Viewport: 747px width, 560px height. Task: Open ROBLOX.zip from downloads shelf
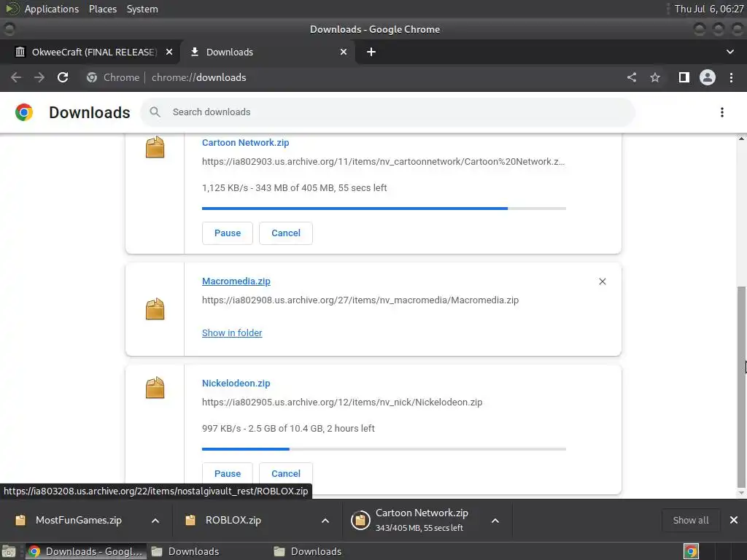(x=233, y=521)
